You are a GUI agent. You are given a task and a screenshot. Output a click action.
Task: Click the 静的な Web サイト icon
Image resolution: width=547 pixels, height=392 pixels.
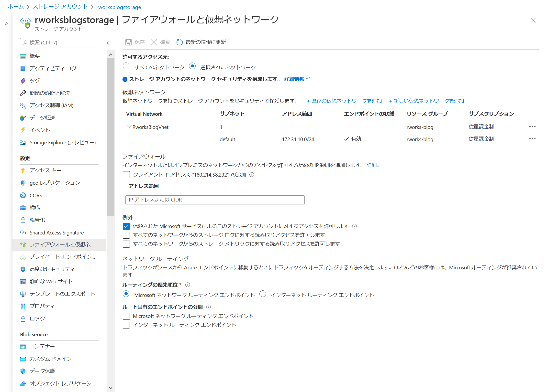tap(23, 282)
